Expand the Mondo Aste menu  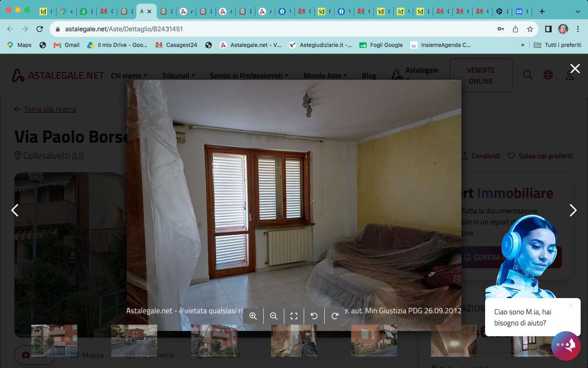coord(325,76)
